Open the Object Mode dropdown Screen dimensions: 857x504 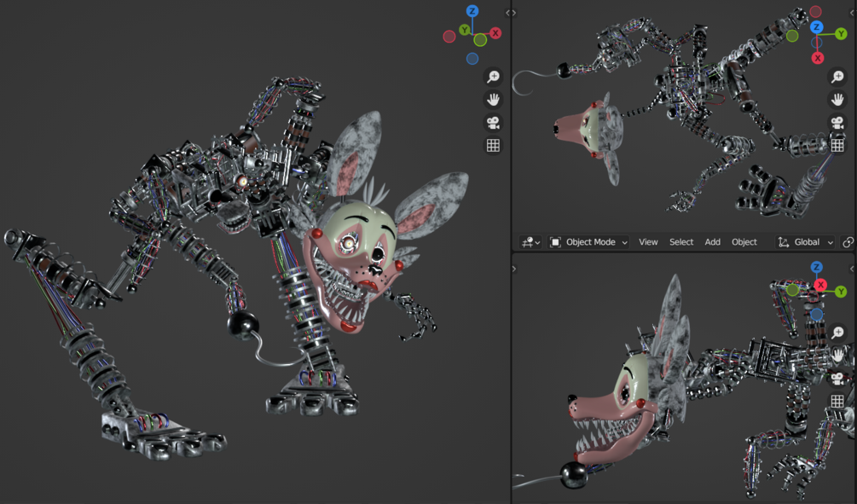tap(588, 242)
